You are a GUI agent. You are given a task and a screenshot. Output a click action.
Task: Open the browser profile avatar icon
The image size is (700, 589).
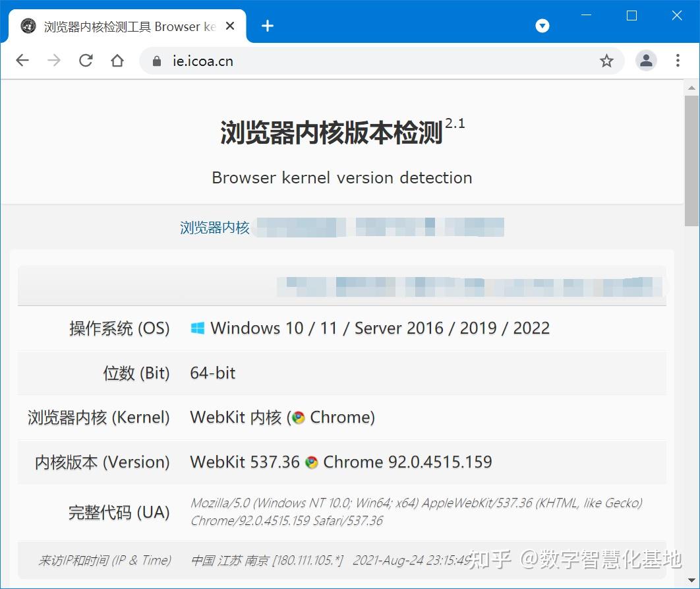pos(645,60)
